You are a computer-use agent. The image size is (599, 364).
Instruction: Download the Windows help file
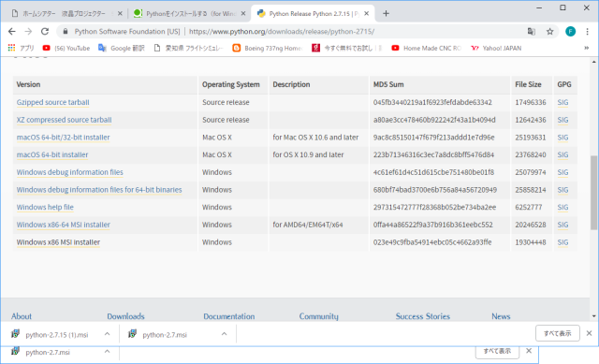coord(45,208)
